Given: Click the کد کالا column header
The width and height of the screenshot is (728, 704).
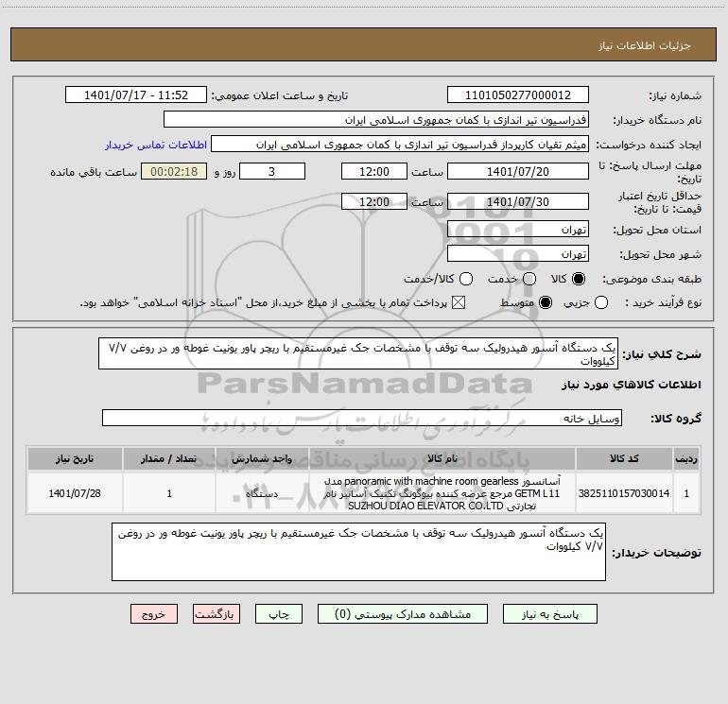Looking at the screenshot, I should pyautogui.click(x=624, y=458).
